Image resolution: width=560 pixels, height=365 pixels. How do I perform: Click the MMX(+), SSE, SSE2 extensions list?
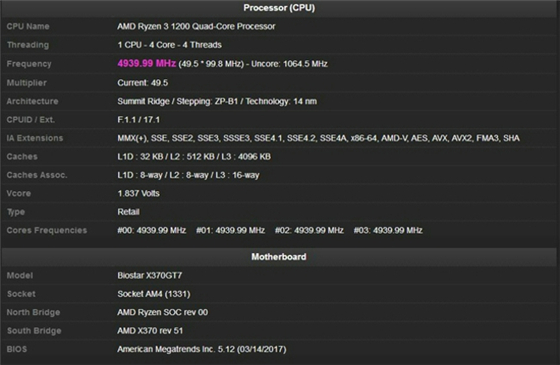[318, 138]
